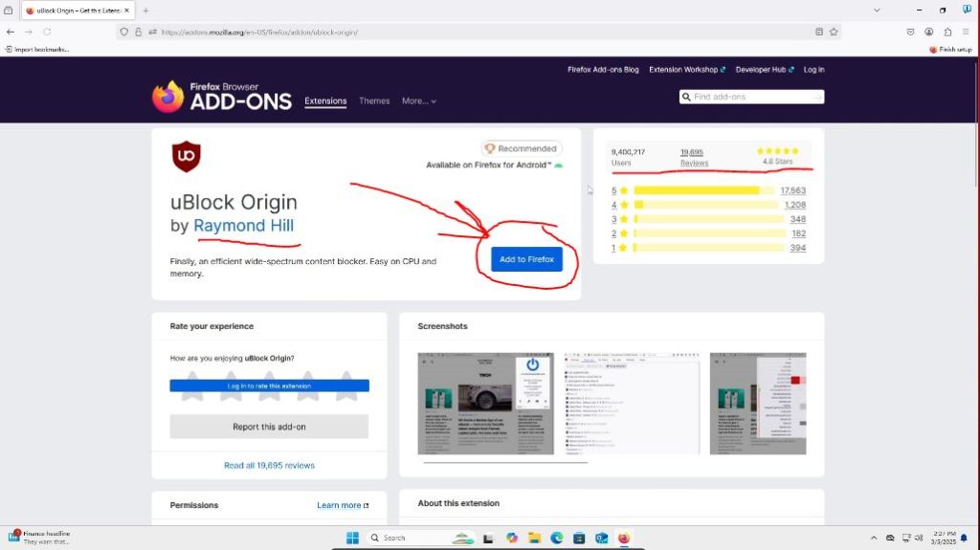Click the Recommended badge
Screen dimensions: 980x550
click(x=522, y=149)
